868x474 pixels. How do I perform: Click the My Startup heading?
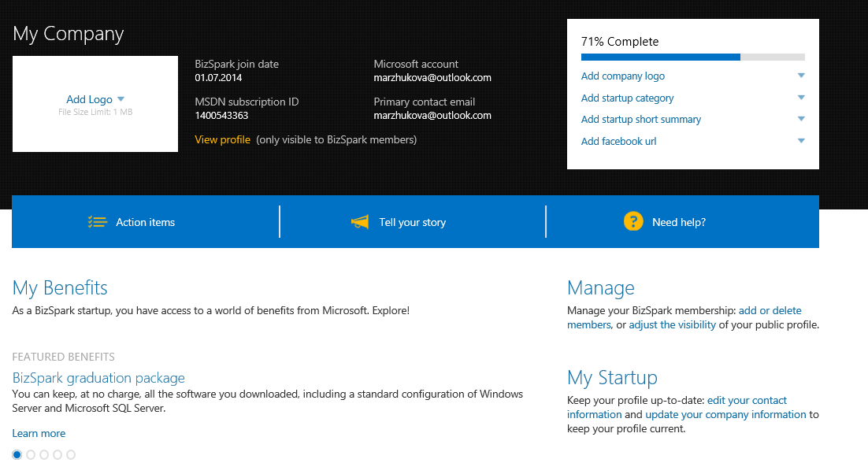(x=612, y=377)
